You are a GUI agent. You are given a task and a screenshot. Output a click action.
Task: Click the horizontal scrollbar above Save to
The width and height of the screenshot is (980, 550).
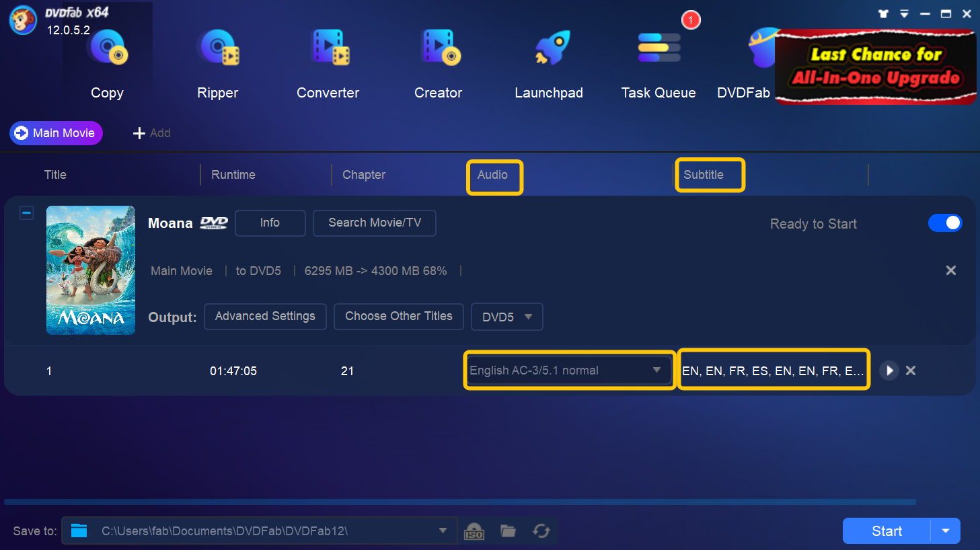click(x=460, y=502)
